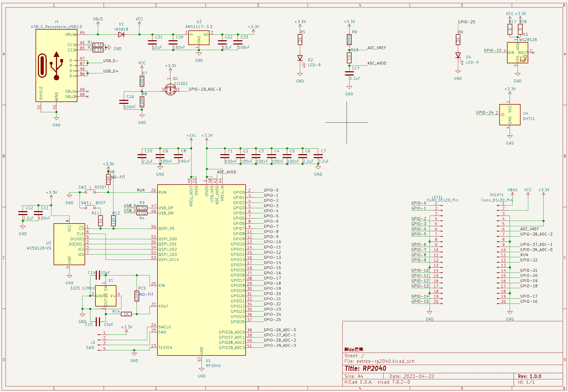Select the USB-C receptacle J4 symbol
Screen dimensions: 568x392
tap(56, 65)
